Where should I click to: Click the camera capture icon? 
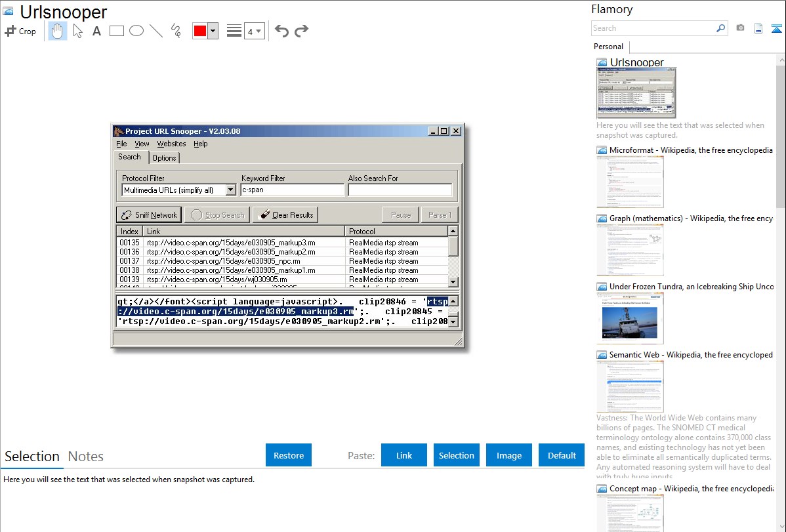[x=740, y=28]
